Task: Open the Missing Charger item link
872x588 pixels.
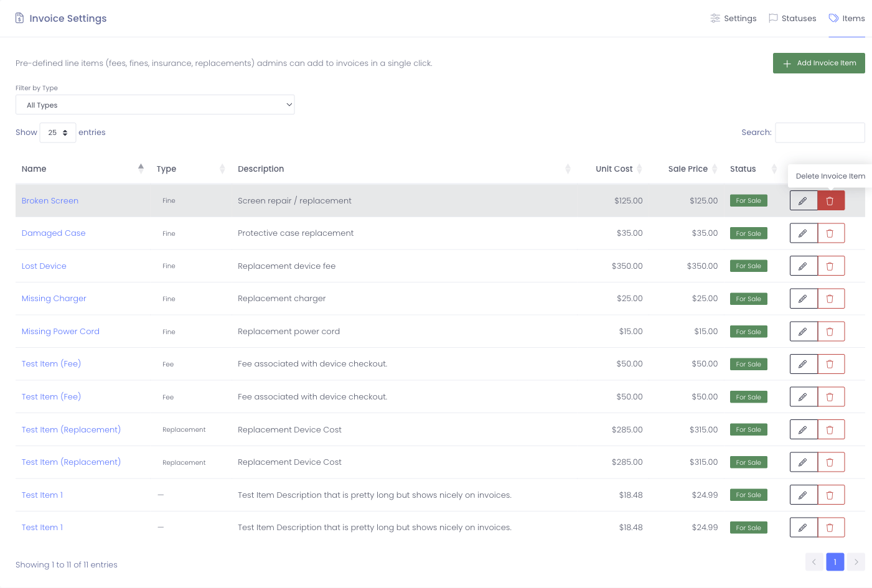Action: click(54, 299)
